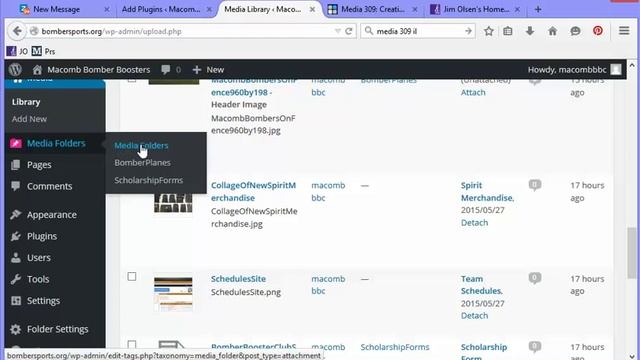Image resolution: width=640 pixels, height=360 pixels.
Task: Click the SchedulesSite.png file name
Action: click(246, 292)
